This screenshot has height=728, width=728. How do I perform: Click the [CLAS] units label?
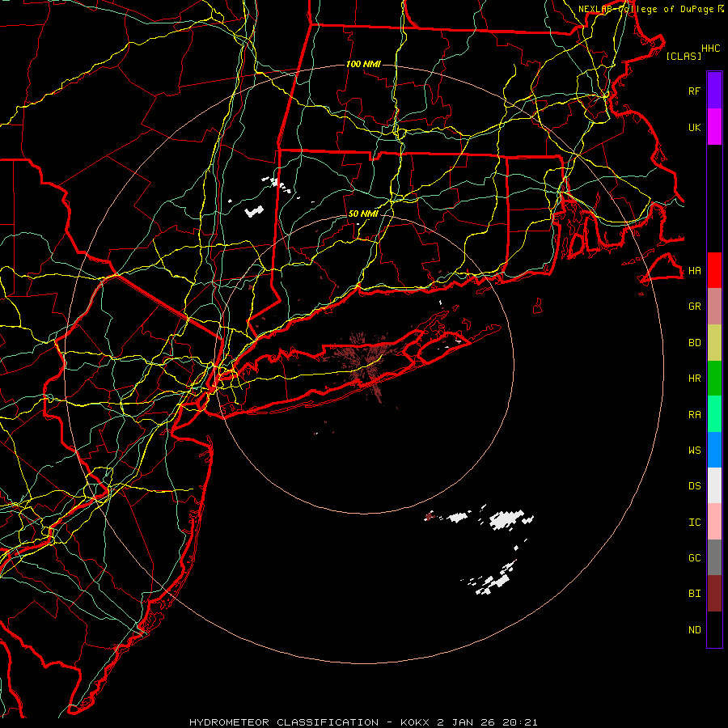click(684, 56)
